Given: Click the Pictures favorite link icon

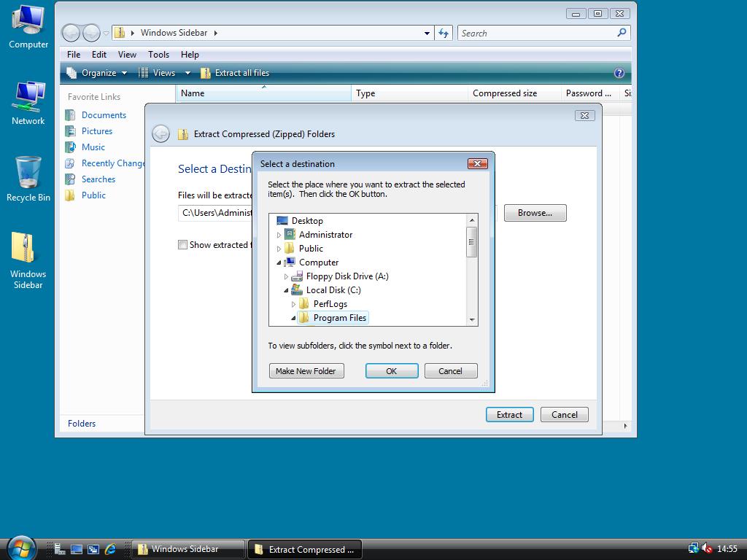Looking at the screenshot, I should click(70, 131).
